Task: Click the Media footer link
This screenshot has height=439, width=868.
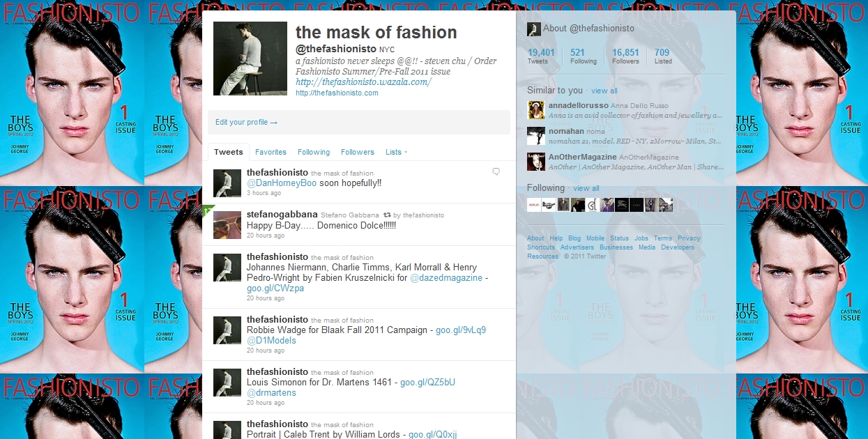Action: pyautogui.click(x=647, y=247)
